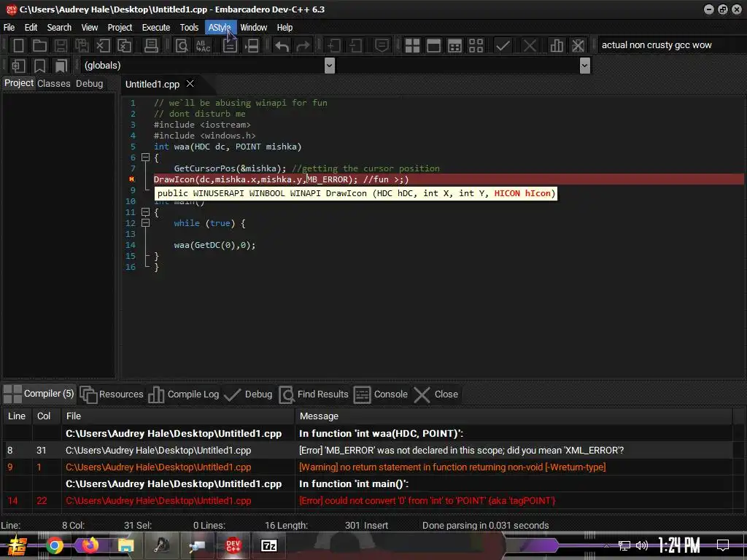
Task: Open the Help menu
Action: click(x=285, y=27)
